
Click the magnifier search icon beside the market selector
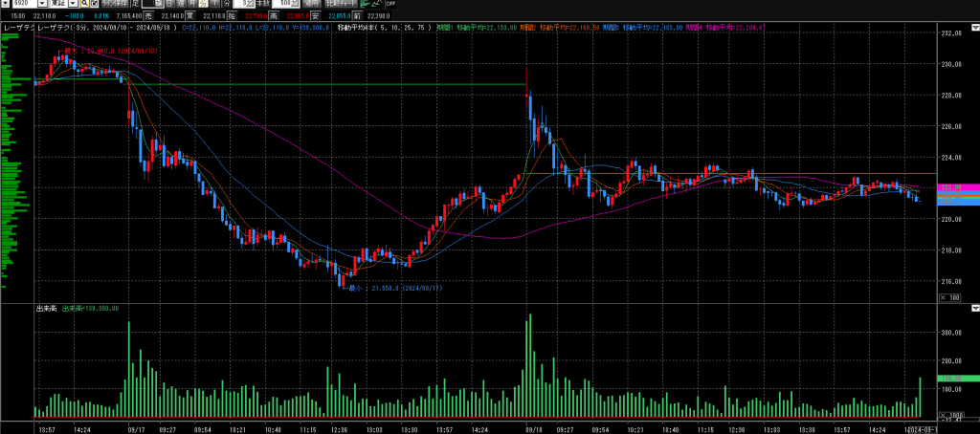tap(82, 5)
